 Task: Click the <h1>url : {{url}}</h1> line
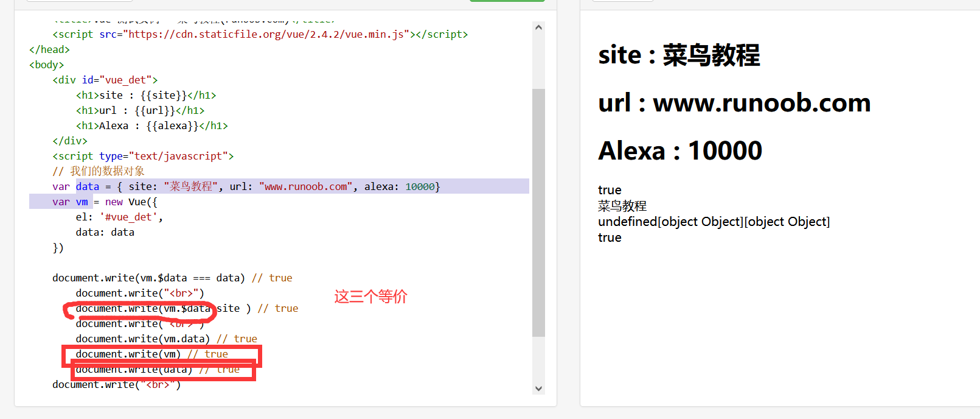(x=140, y=110)
